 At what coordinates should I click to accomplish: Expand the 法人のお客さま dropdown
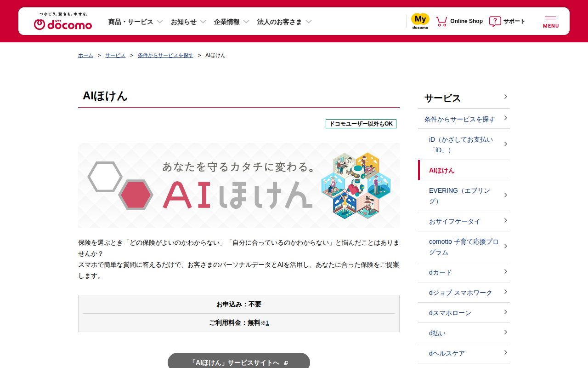[x=309, y=22]
